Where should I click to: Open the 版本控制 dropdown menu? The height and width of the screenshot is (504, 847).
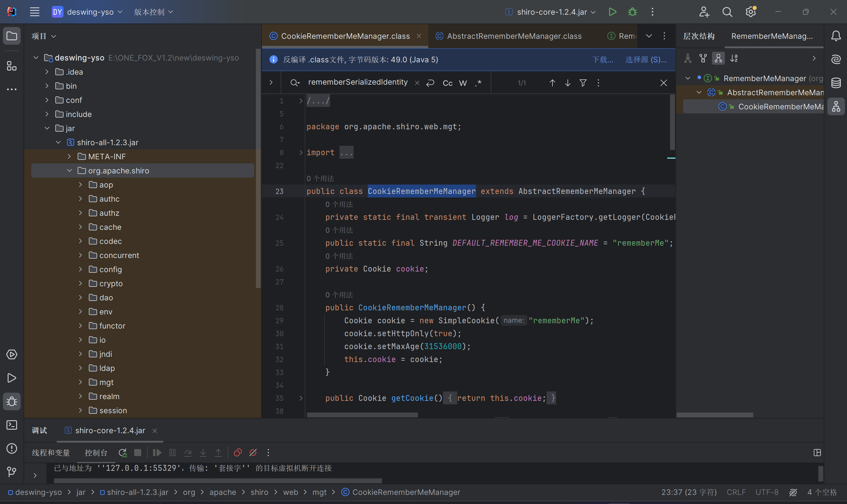(x=153, y=12)
